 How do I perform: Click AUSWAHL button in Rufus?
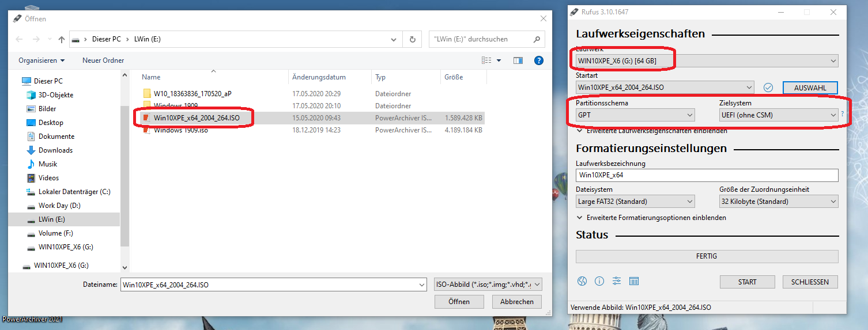click(810, 88)
